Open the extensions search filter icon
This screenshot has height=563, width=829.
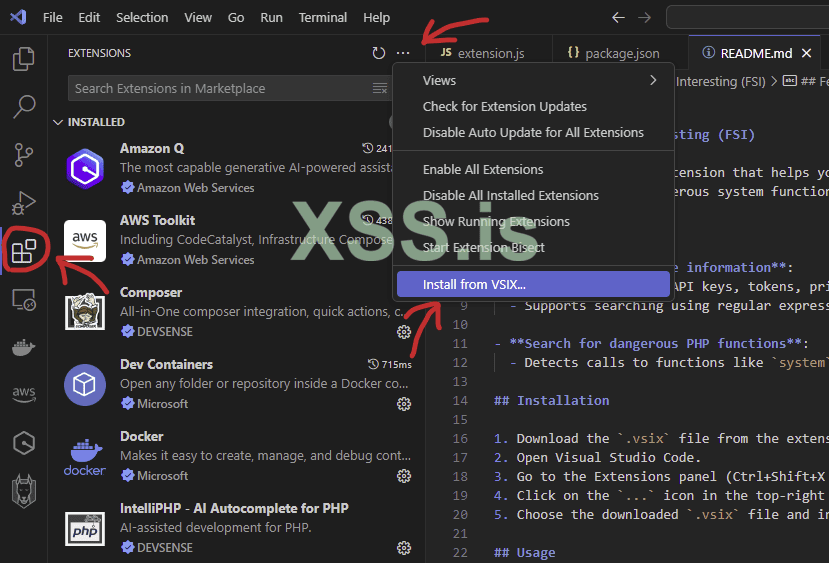(x=380, y=88)
